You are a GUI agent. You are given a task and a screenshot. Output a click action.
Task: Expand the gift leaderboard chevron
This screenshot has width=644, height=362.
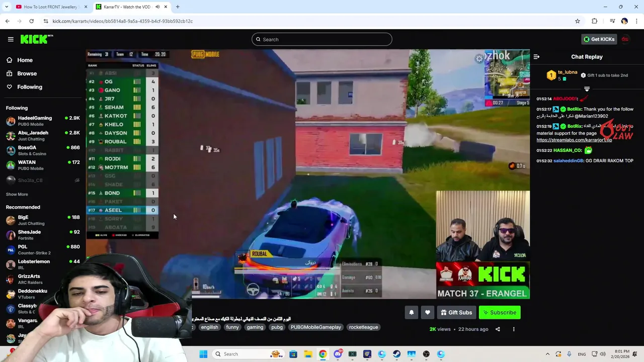point(587,89)
